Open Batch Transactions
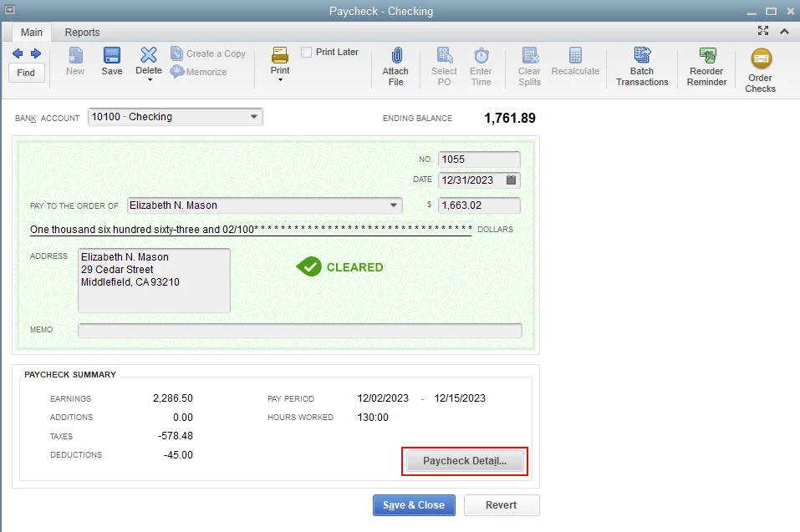Screen dimensions: 800x532 pyautogui.click(x=642, y=55)
